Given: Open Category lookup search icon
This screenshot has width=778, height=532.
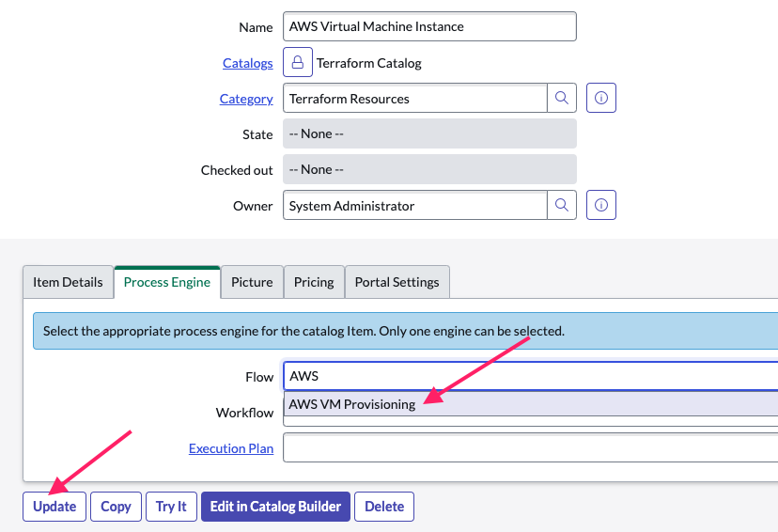Looking at the screenshot, I should pyautogui.click(x=562, y=98).
